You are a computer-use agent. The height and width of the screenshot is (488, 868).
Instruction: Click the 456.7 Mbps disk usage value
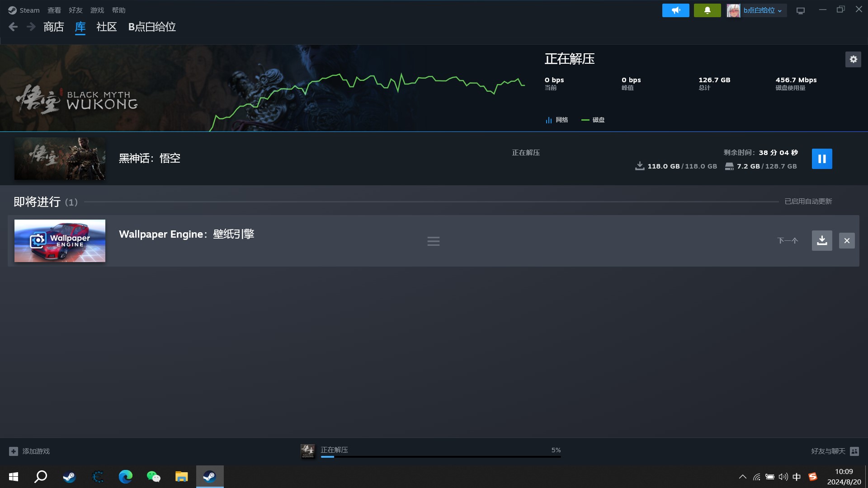point(796,80)
